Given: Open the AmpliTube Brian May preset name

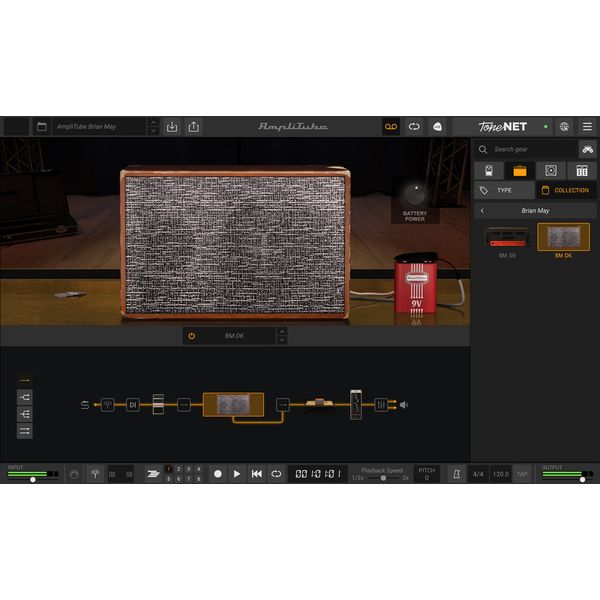Looking at the screenshot, I should coord(99,127).
